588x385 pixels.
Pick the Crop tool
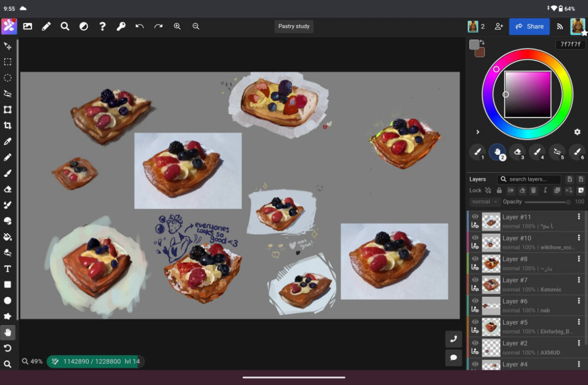coord(8,125)
